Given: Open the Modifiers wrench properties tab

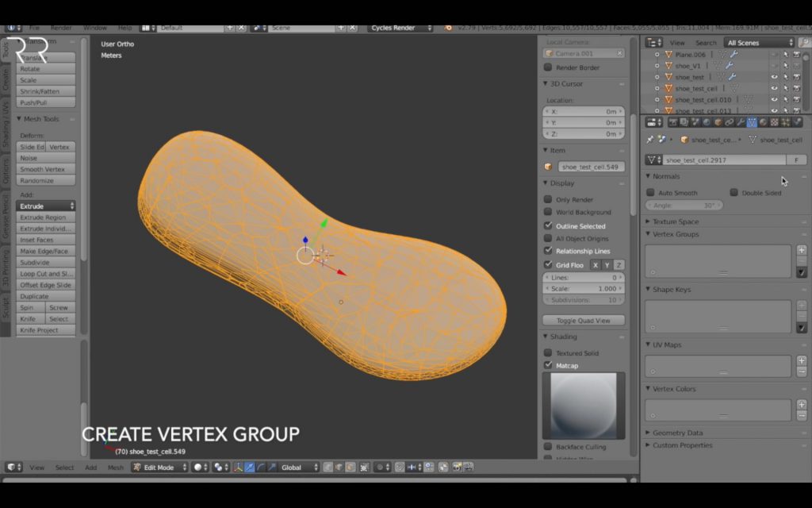Looking at the screenshot, I should (741, 122).
